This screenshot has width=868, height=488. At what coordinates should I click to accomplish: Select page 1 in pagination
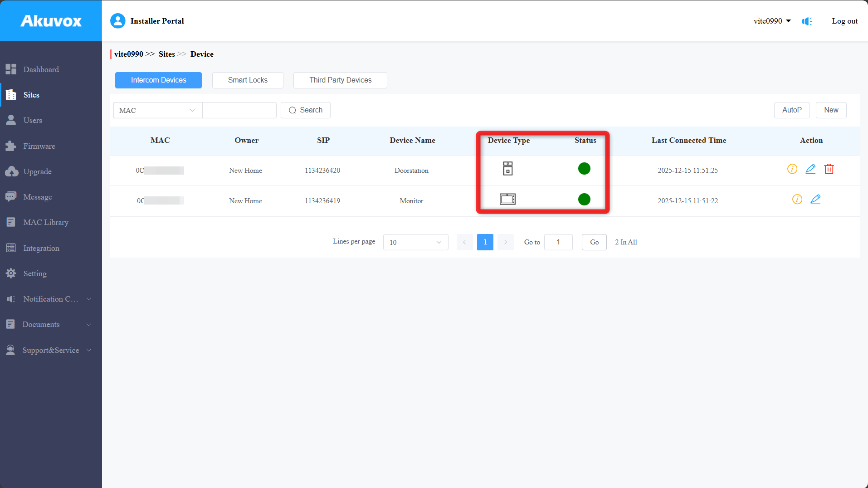tap(485, 242)
